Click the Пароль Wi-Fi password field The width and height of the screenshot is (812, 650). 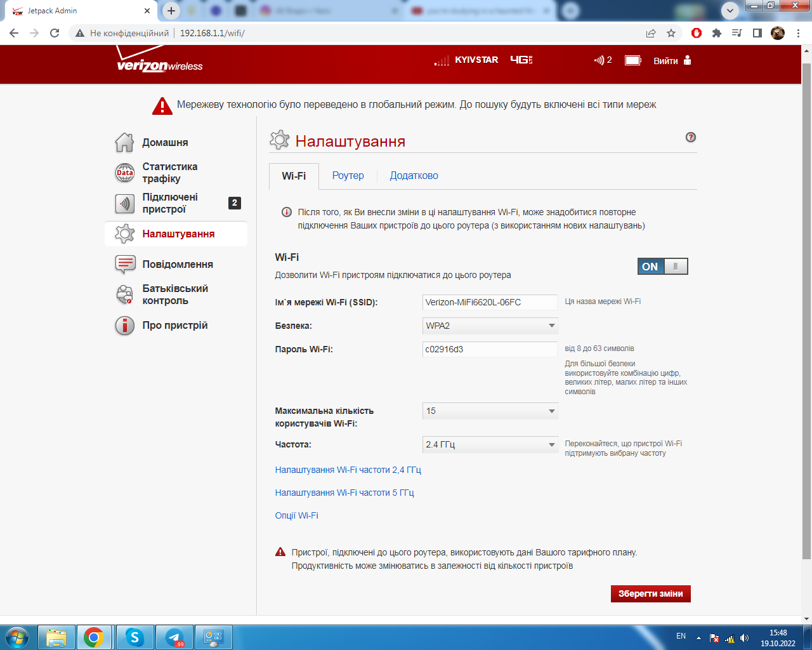point(490,349)
